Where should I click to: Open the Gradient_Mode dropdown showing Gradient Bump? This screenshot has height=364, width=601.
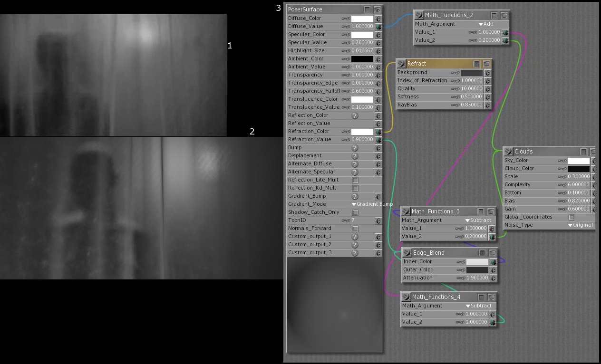[372, 204]
